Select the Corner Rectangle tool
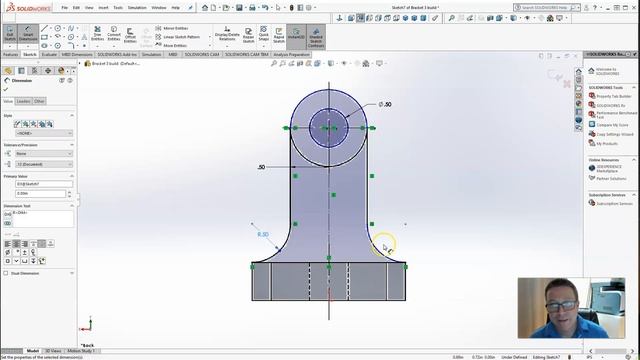The height and width of the screenshot is (360, 640). tap(44, 37)
